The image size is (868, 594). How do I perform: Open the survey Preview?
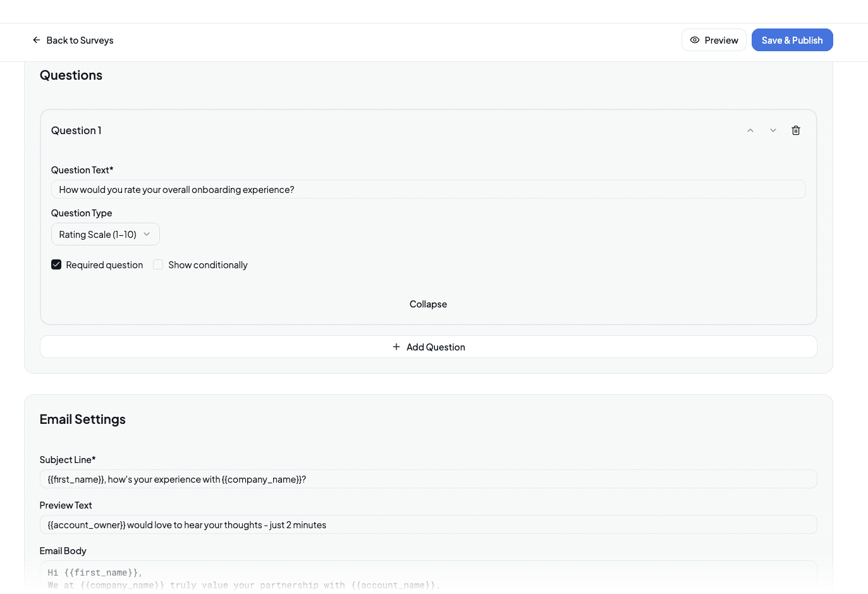tap(714, 40)
